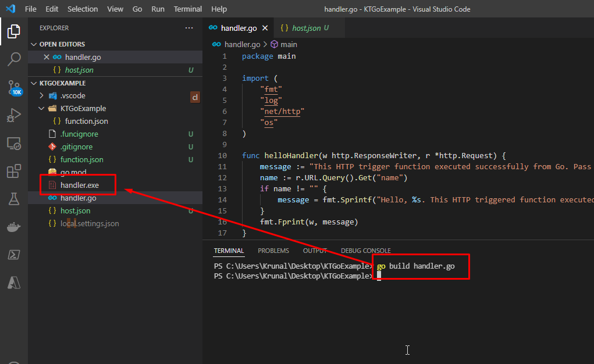Open the Explorer view in activity bar
The width and height of the screenshot is (594, 364).
click(x=13, y=31)
